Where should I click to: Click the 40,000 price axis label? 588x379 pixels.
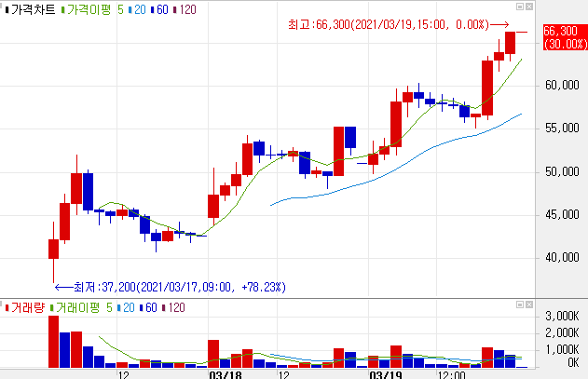pyautogui.click(x=562, y=258)
